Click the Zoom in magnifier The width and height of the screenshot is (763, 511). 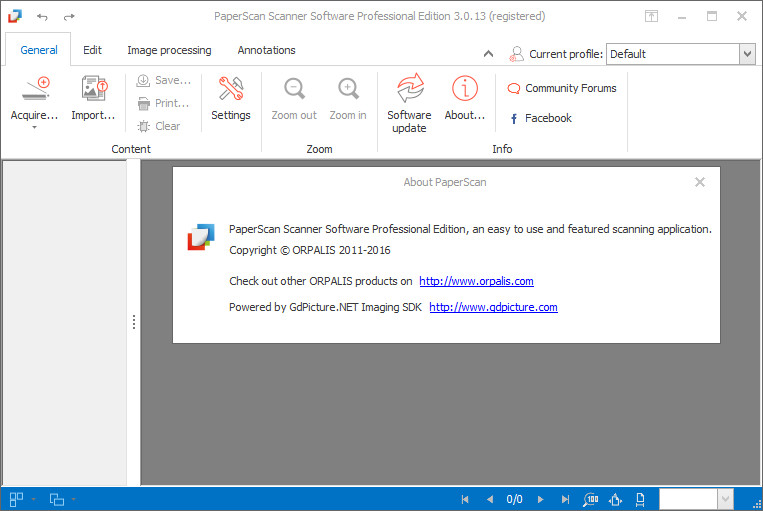pos(348,89)
